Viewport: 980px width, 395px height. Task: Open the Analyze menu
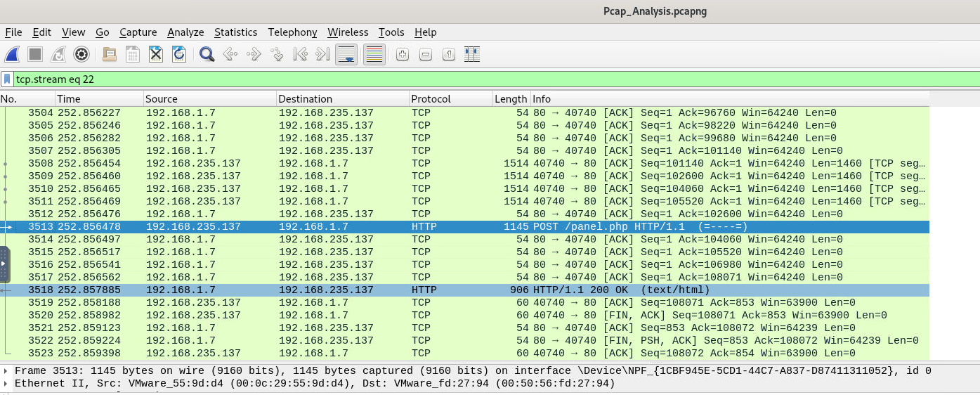point(185,32)
